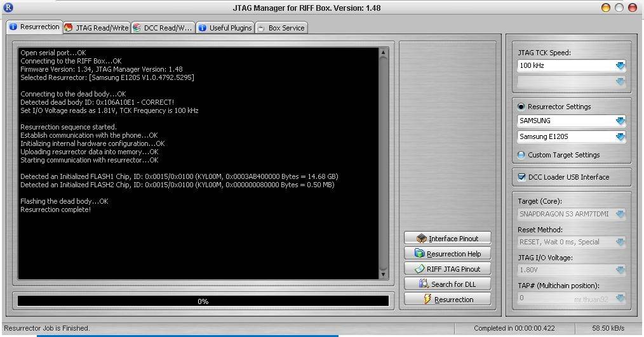Screen dimensions: 644x337
Task: Click the RIFF logo in title bar
Action: pos(8,8)
